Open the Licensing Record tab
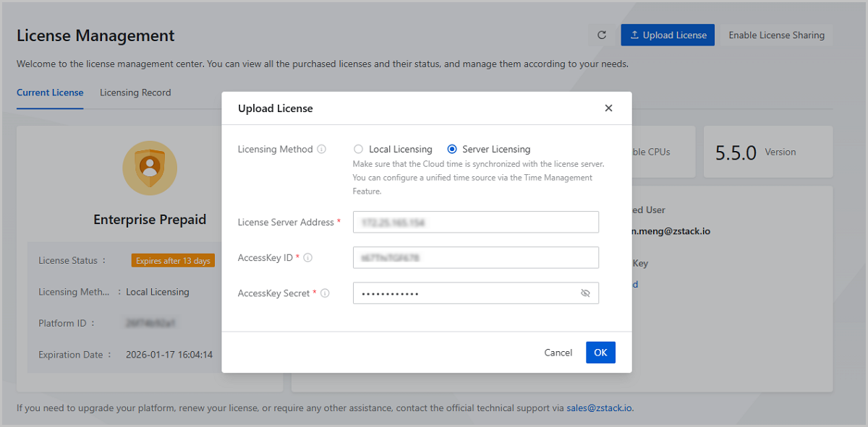The width and height of the screenshot is (868, 427). pyautogui.click(x=135, y=92)
